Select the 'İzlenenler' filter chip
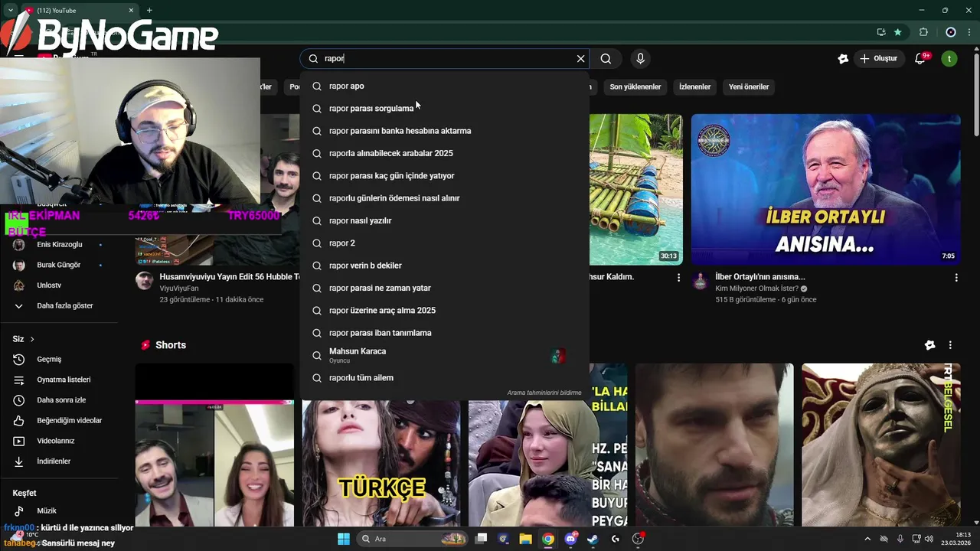 (695, 87)
